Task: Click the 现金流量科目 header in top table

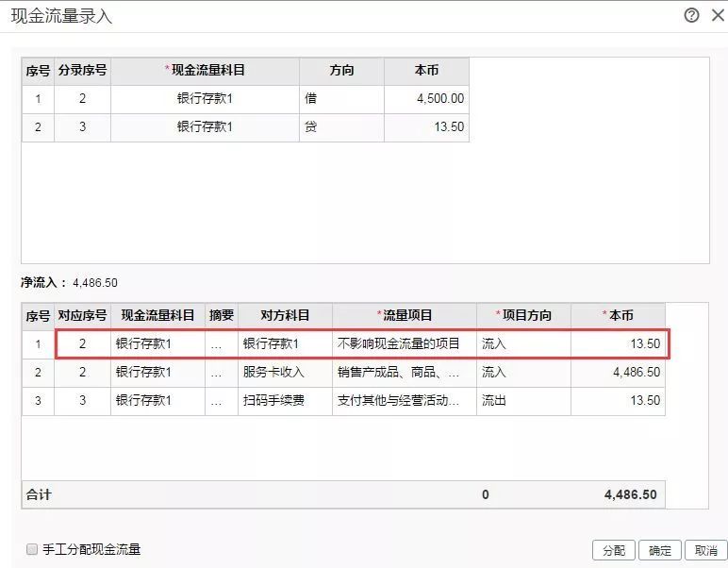Action: point(205,71)
